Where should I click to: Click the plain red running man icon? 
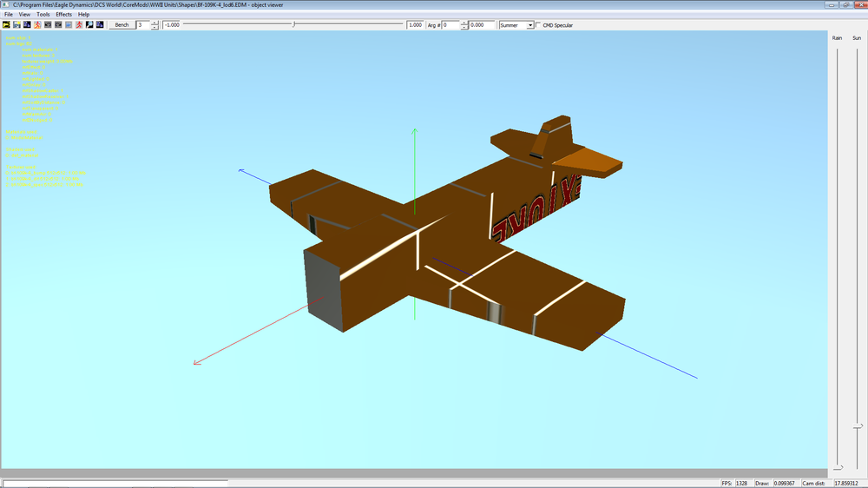point(79,25)
